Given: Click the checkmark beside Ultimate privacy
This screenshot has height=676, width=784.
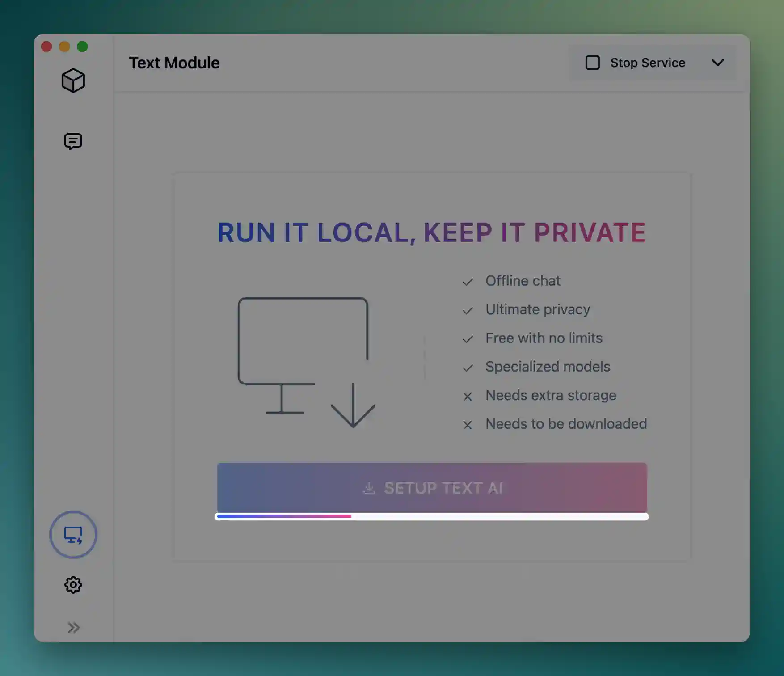Looking at the screenshot, I should click(x=468, y=310).
